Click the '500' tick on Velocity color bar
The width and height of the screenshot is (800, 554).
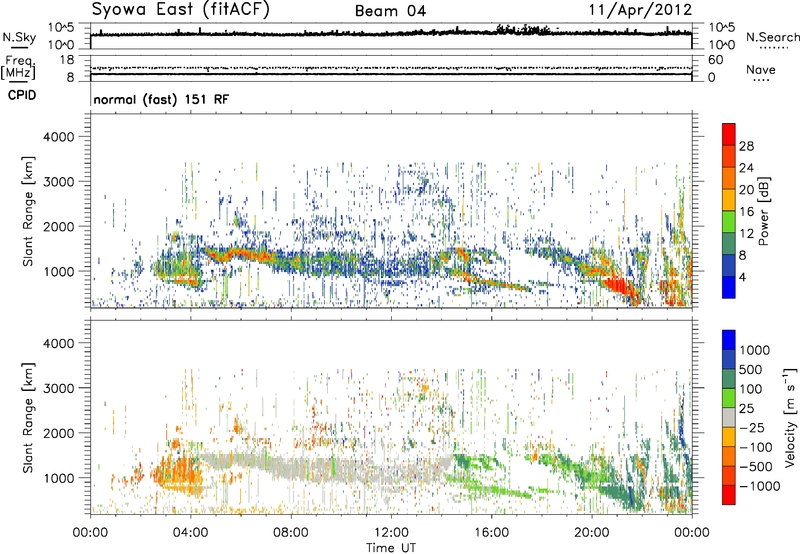click(x=751, y=370)
